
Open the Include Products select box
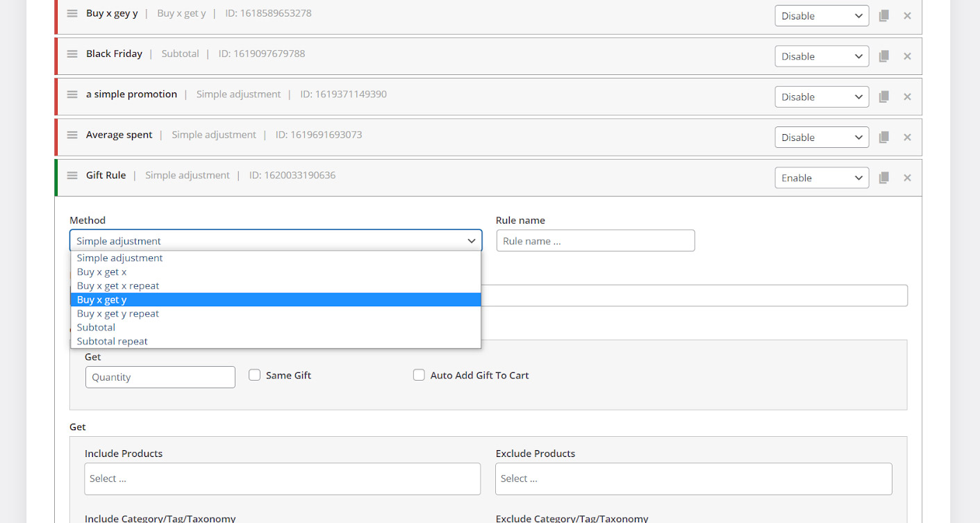(282, 479)
